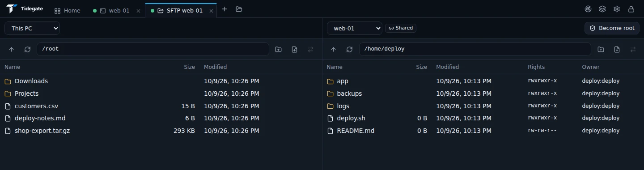Go up one directory in remote pane

[x=333, y=49]
